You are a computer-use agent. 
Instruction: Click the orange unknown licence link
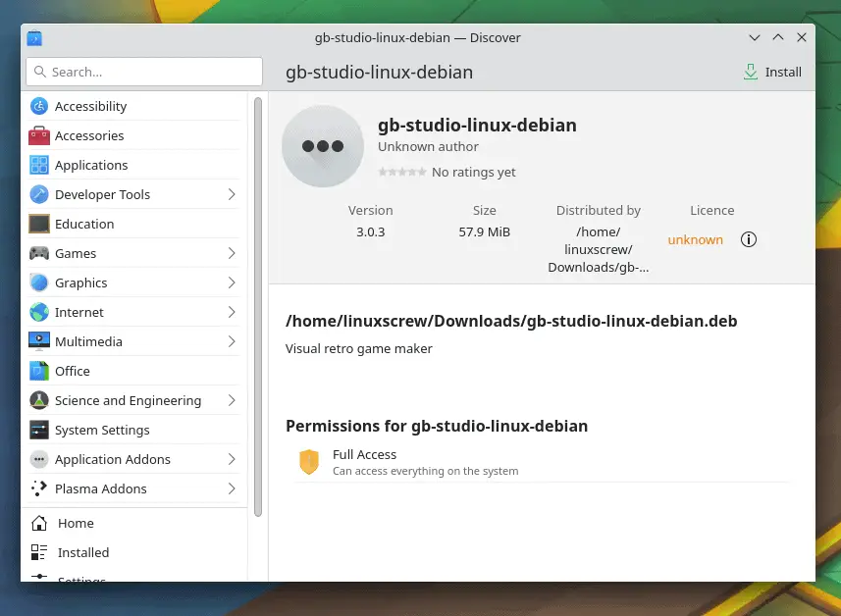click(695, 239)
